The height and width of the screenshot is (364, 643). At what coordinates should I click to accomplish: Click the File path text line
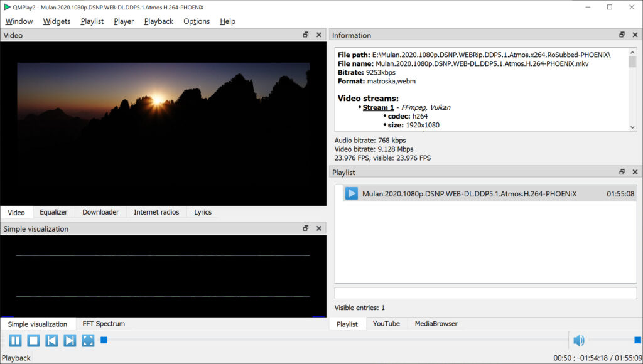click(x=474, y=55)
